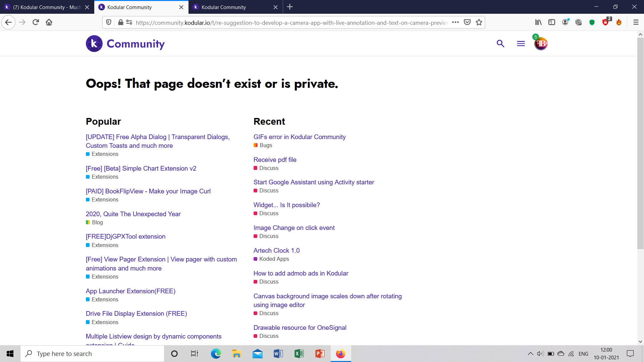This screenshot has width=644, height=362.
Task: Open 'App Launcher Extension(FREE)' topic
Action: [x=130, y=291]
